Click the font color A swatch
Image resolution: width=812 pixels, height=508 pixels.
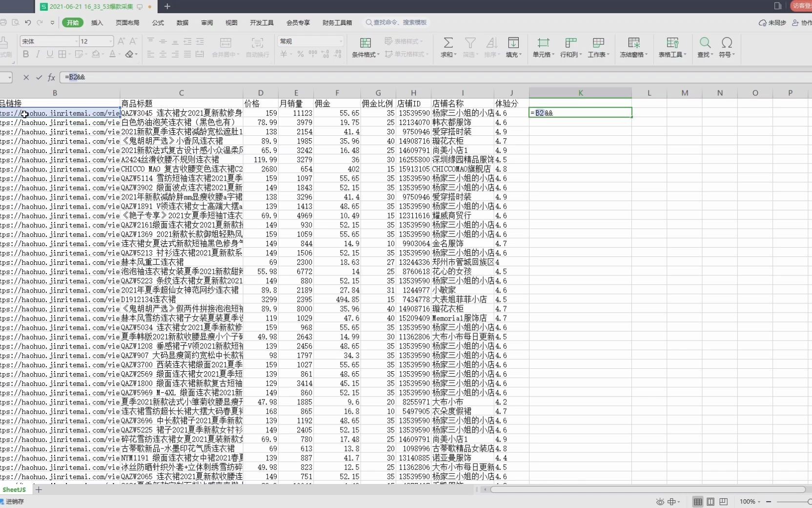pos(112,54)
